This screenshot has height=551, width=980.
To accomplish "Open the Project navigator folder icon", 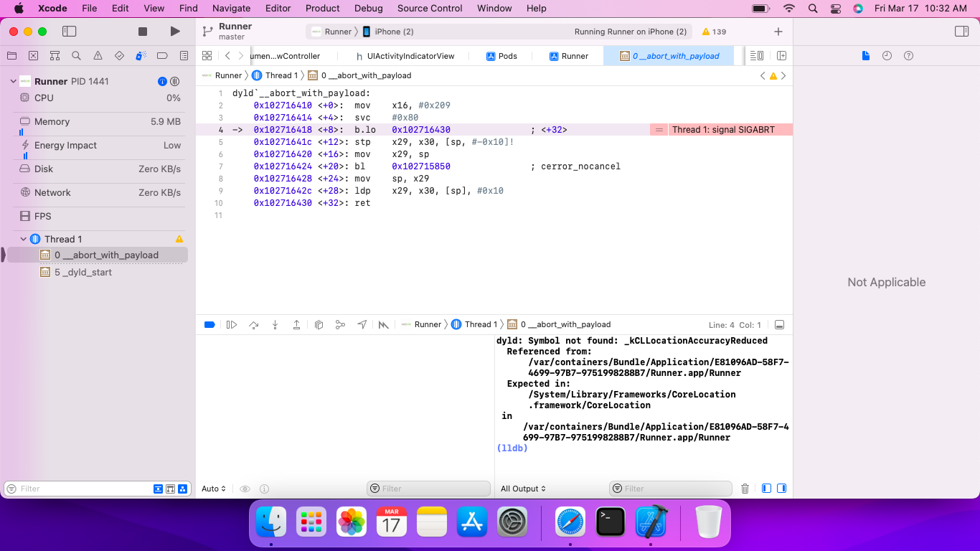I will [x=11, y=56].
